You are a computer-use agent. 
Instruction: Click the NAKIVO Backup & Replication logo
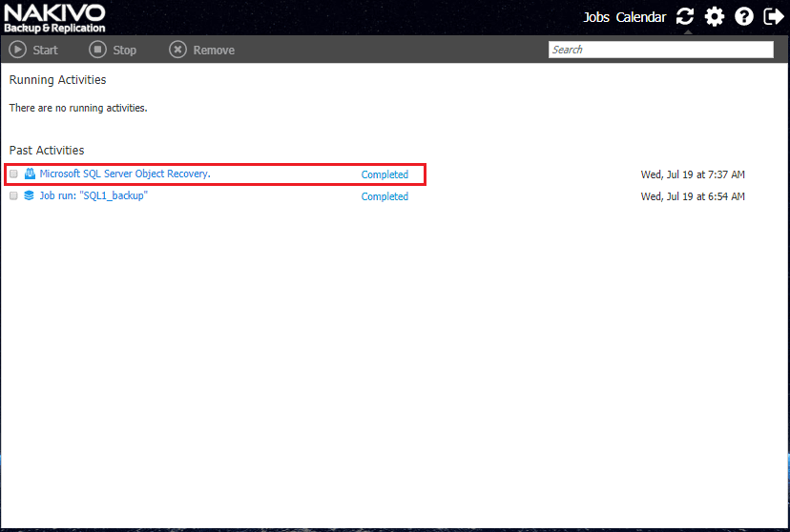pyautogui.click(x=54, y=19)
